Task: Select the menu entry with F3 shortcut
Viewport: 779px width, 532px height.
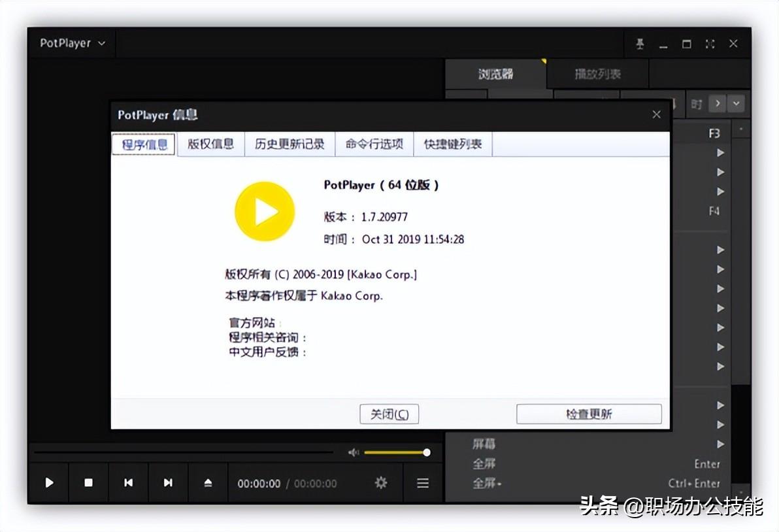Action: point(701,133)
